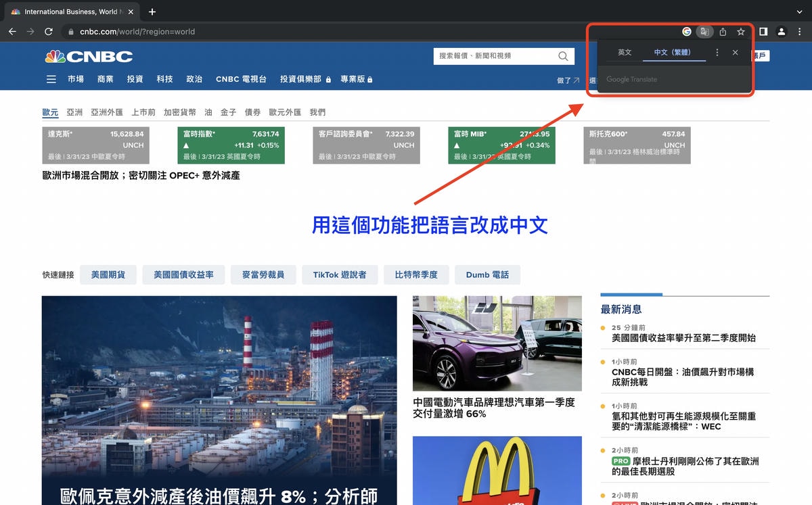Click the Google Translate icon in address bar
Viewport: 812px width, 505px height.
(704, 32)
